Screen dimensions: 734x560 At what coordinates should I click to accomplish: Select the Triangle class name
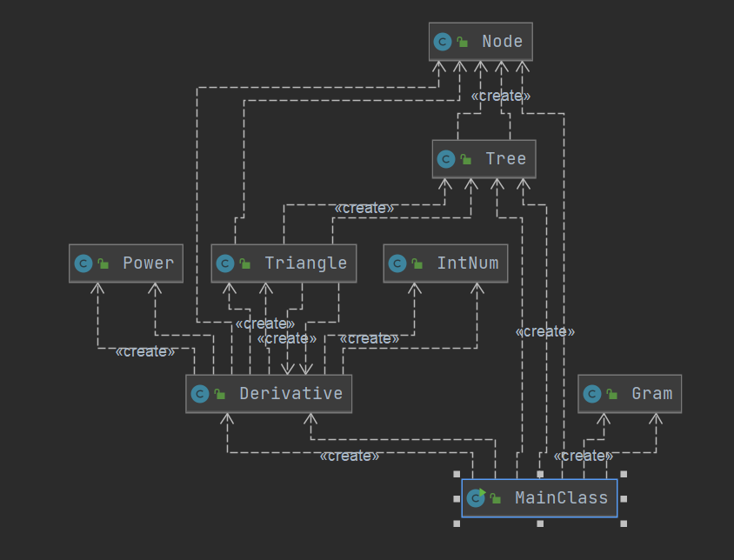tap(305, 263)
